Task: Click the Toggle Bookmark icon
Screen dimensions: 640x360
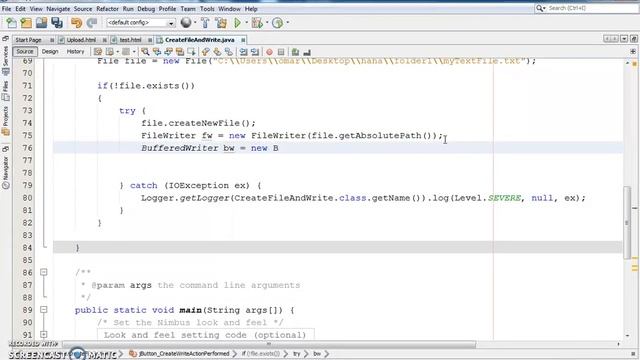Action: [x=229, y=52]
